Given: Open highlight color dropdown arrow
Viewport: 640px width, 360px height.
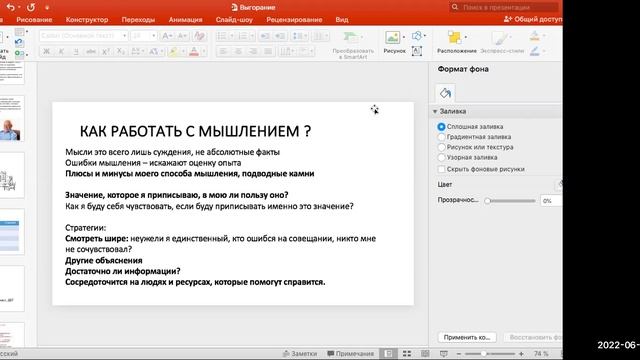Looking at the screenshot, I should click(x=182, y=51).
